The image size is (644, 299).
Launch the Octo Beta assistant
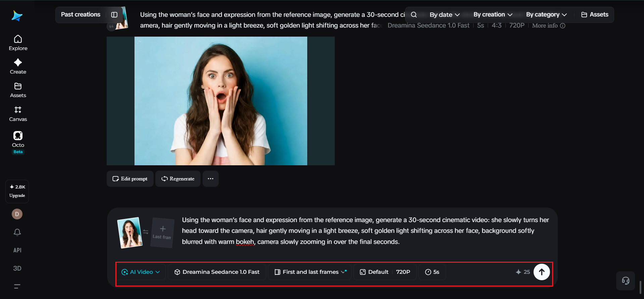18,142
